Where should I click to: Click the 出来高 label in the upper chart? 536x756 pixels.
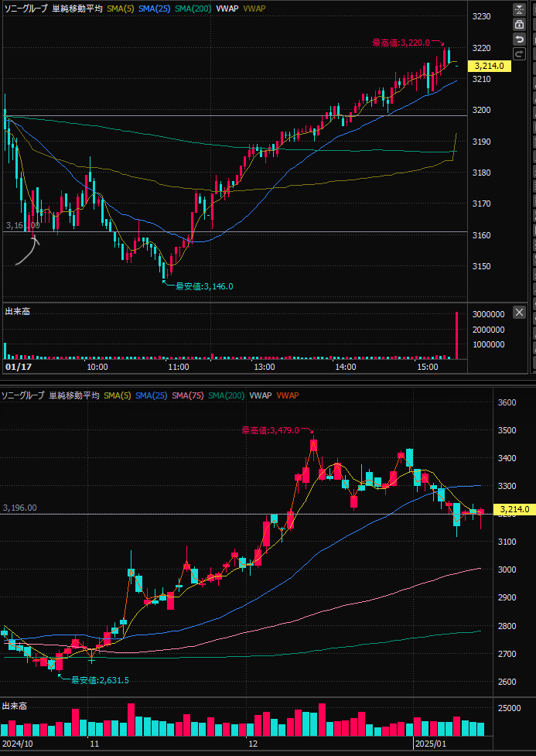(x=17, y=312)
